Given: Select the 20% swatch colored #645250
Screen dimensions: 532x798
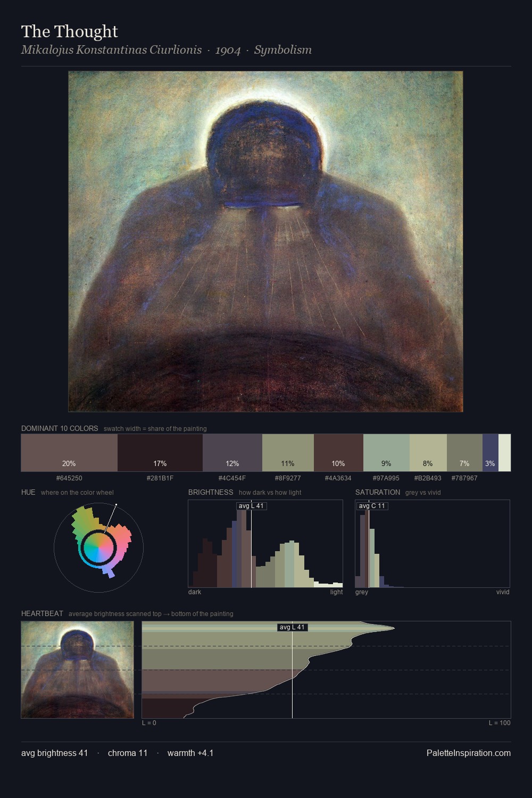Looking at the screenshot, I should pos(69,453).
